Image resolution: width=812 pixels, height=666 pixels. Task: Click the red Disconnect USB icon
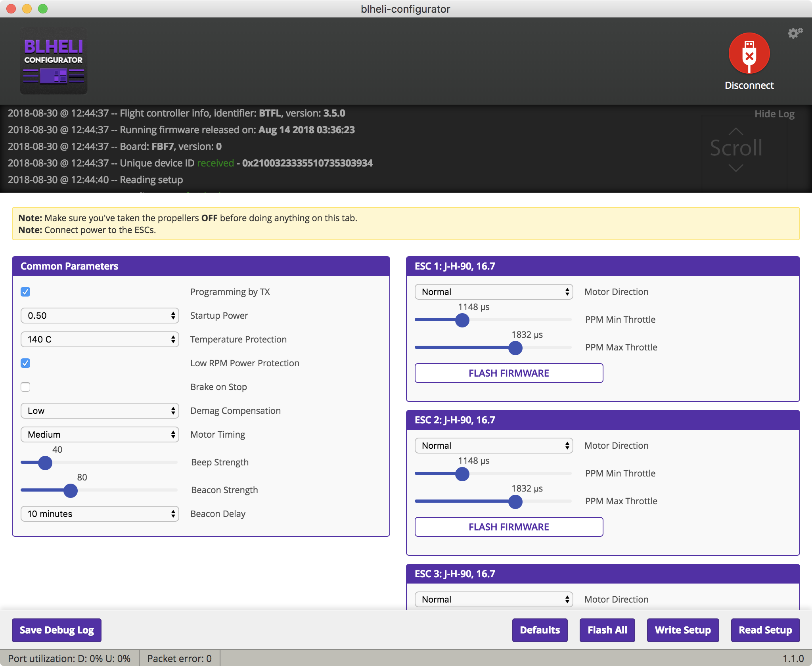[x=749, y=54]
